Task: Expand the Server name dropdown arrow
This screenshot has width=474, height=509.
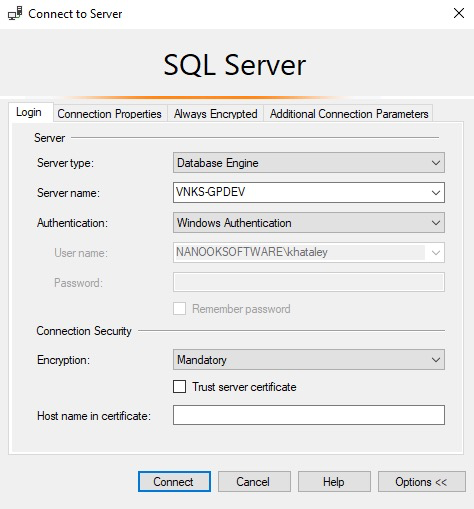Action: pyautogui.click(x=436, y=192)
